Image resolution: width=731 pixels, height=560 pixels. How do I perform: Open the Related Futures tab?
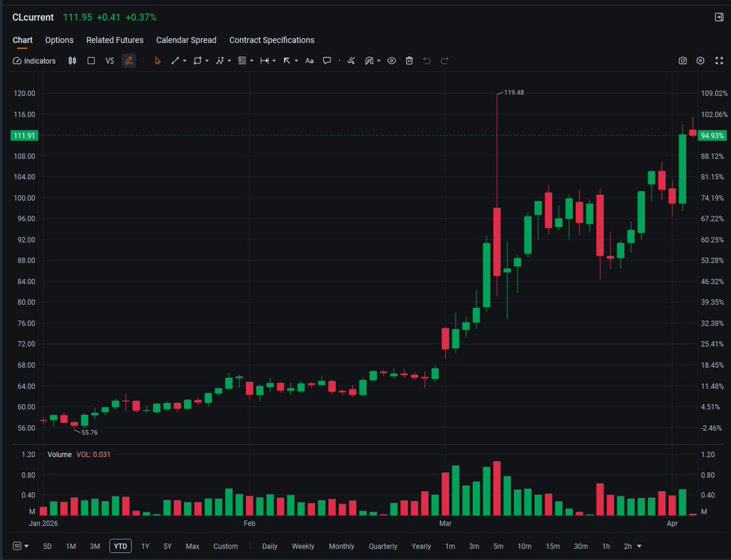pyautogui.click(x=115, y=40)
